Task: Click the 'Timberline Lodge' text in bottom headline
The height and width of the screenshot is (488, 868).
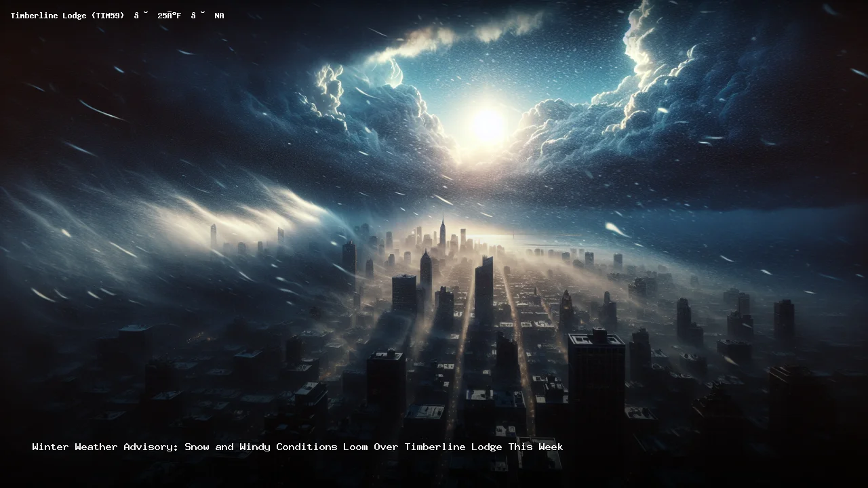Action: point(453,447)
